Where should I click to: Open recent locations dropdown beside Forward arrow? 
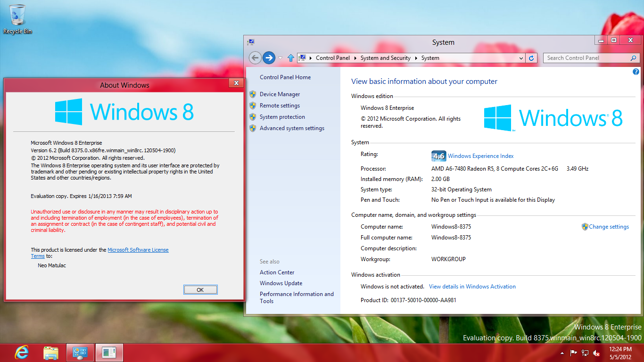281,58
